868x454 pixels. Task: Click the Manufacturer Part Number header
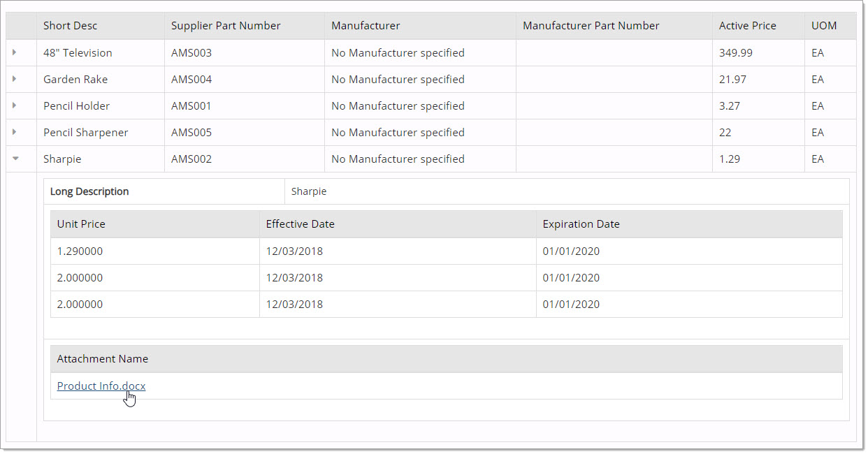coord(591,26)
